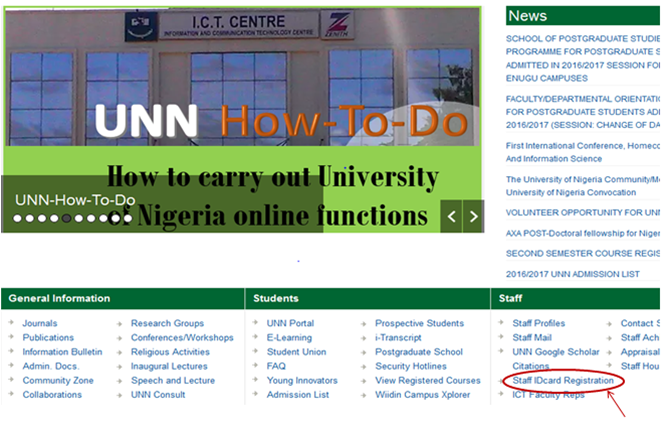Advance to the next slide with right arrow
This screenshot has height=428, width=666.
point(474,217)
